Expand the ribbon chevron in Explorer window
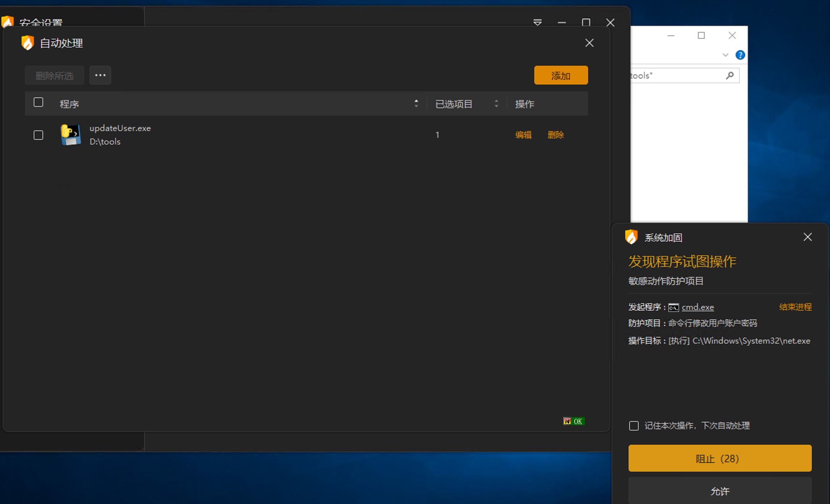 coord(726,55)
